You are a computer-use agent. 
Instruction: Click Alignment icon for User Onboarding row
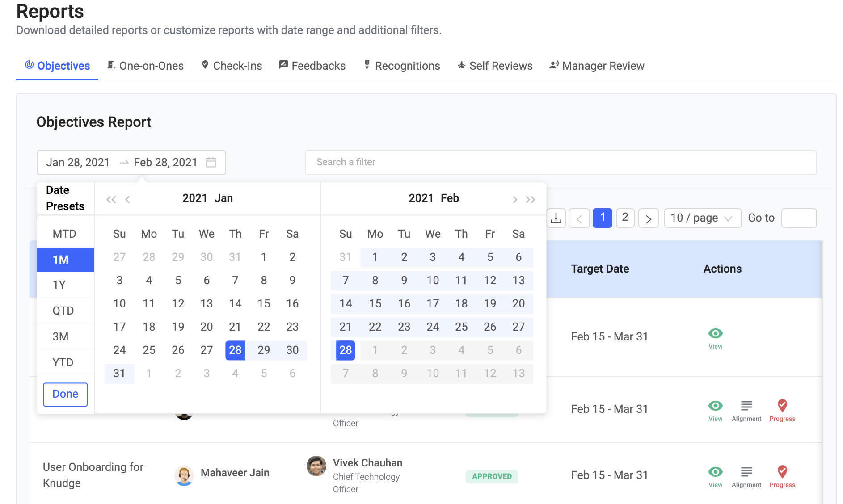click(x=746, y=472)
